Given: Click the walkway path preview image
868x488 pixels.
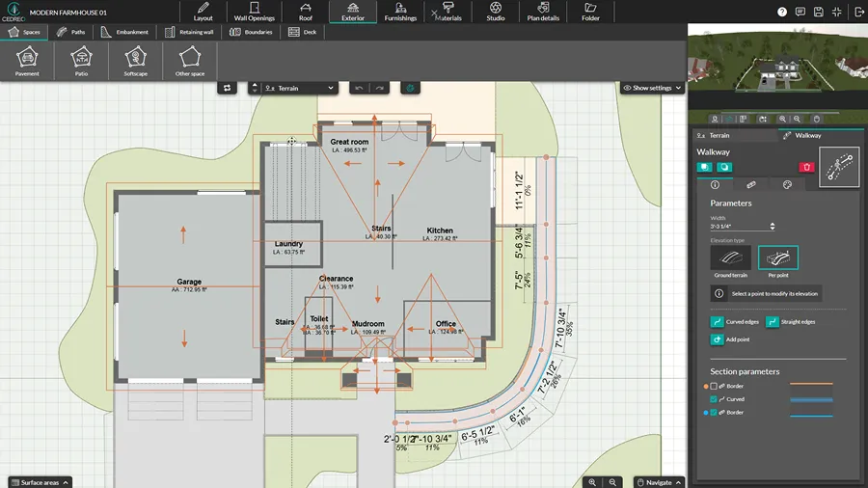Looking at the screenshot, I should tap(839, 167).
